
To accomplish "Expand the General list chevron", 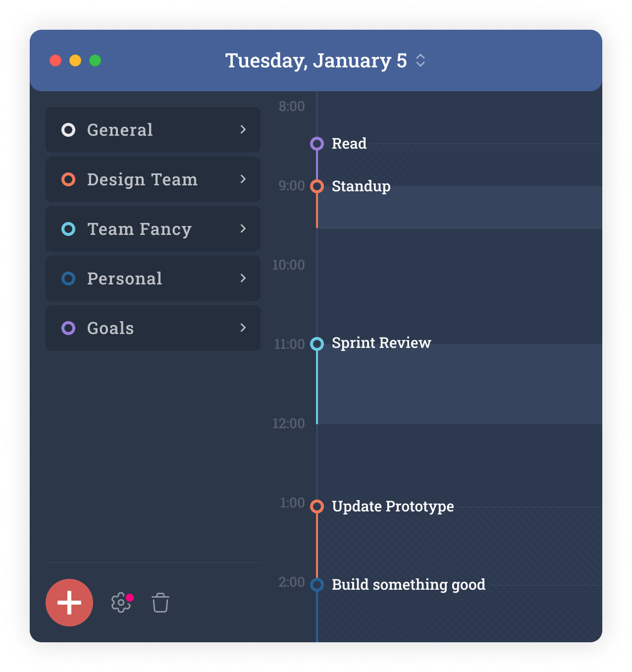I will click(243, 129).
